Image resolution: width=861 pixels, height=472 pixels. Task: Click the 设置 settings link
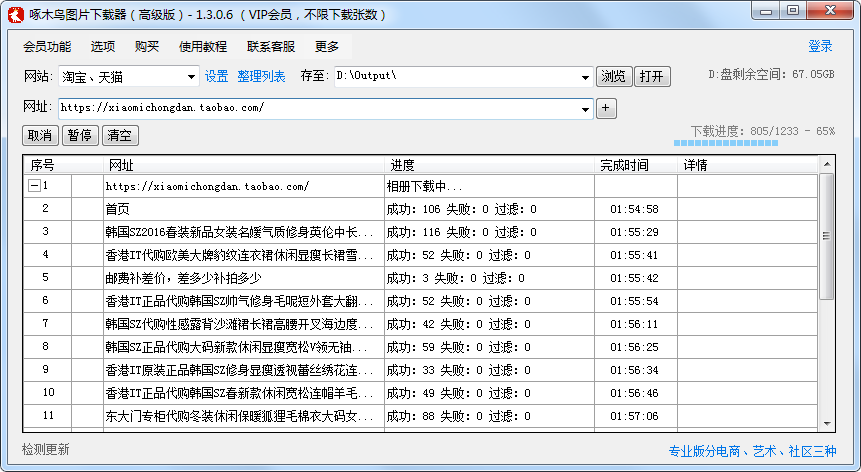coord(217,77)
